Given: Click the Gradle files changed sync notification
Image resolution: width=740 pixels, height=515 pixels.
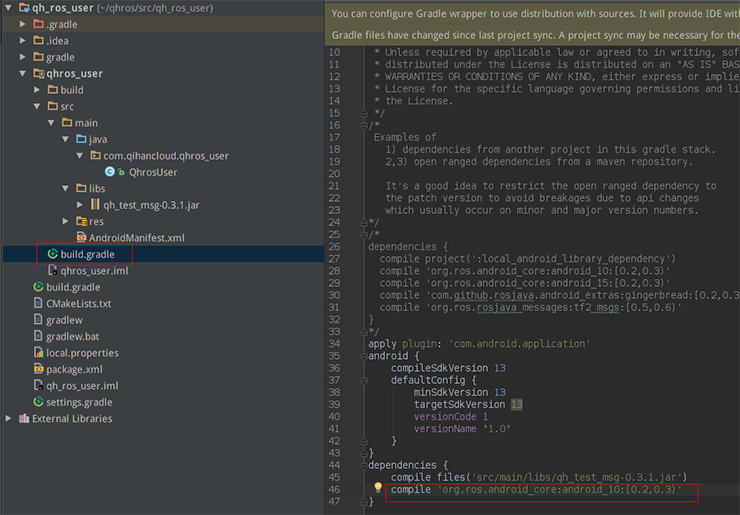Looking at the screenshot, I should click(532, 35).
